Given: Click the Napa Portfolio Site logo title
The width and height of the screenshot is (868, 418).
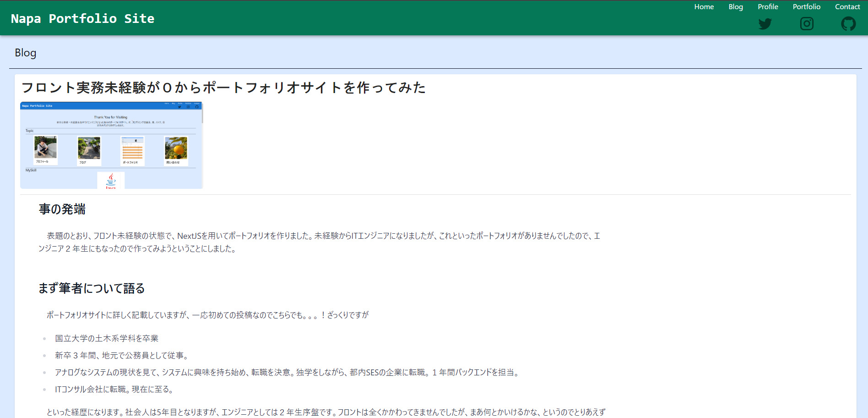Looking at the screenshot, I should tap(83, 19).
